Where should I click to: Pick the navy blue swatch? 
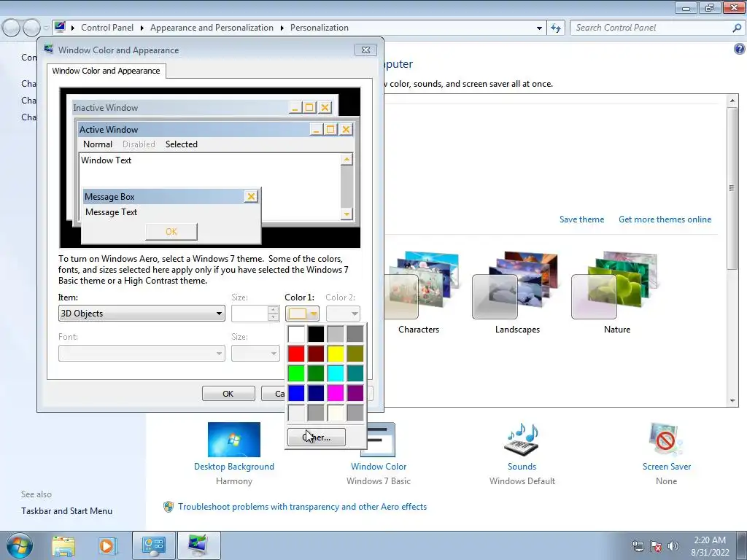(x=316, y=393)
